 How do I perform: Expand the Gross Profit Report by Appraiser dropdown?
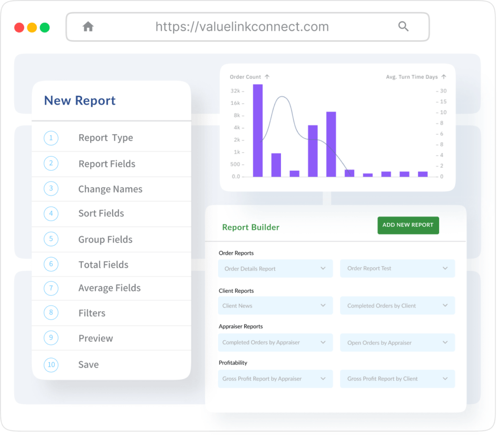coord(275,379)
